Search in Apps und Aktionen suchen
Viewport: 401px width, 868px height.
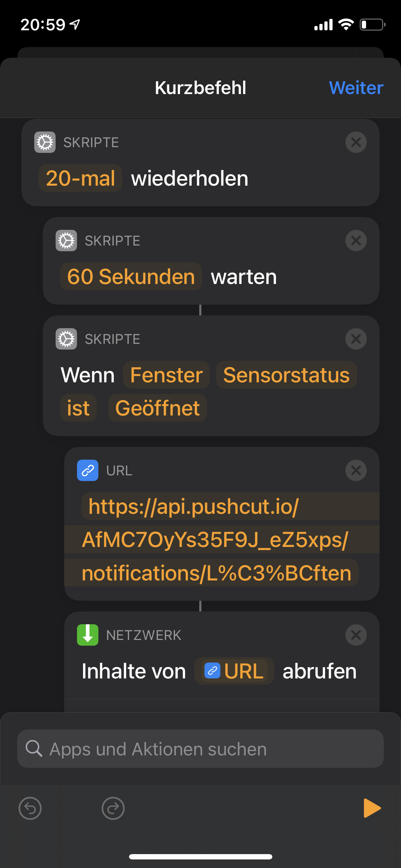(200, 749)
